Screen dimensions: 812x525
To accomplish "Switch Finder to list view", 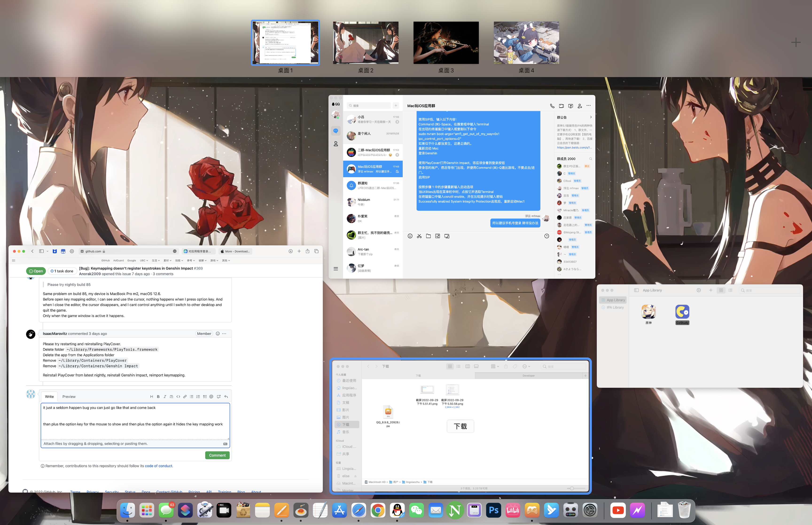I will pos(458,366).
